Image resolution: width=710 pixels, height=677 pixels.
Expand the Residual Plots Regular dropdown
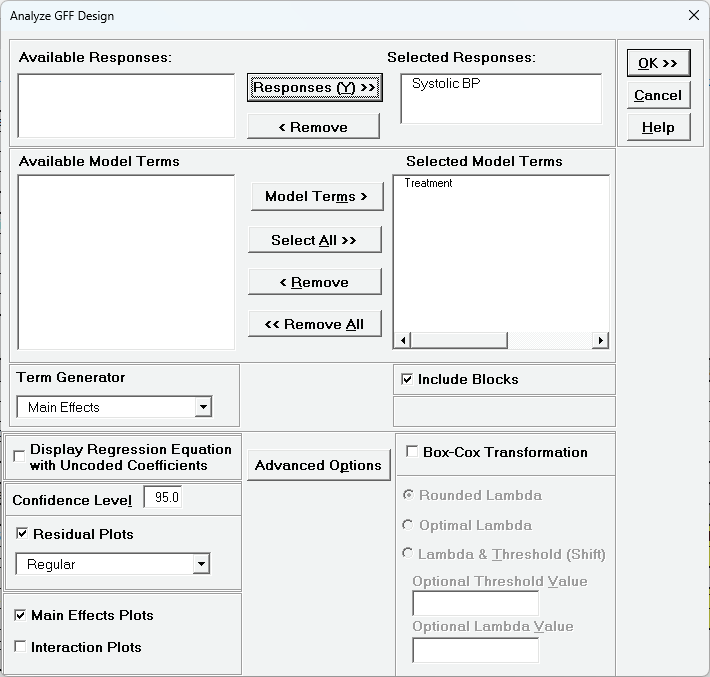coord(201,564)
